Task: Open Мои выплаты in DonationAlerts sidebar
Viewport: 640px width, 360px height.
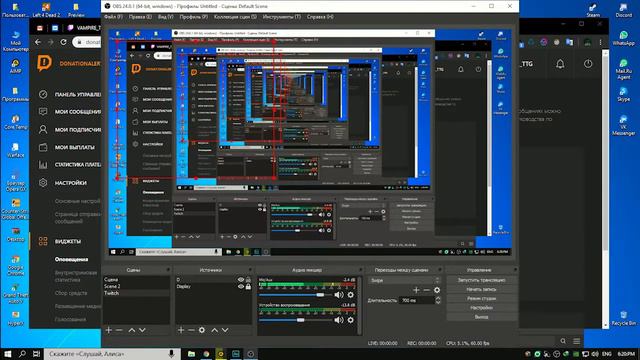Action: point(67,147)
